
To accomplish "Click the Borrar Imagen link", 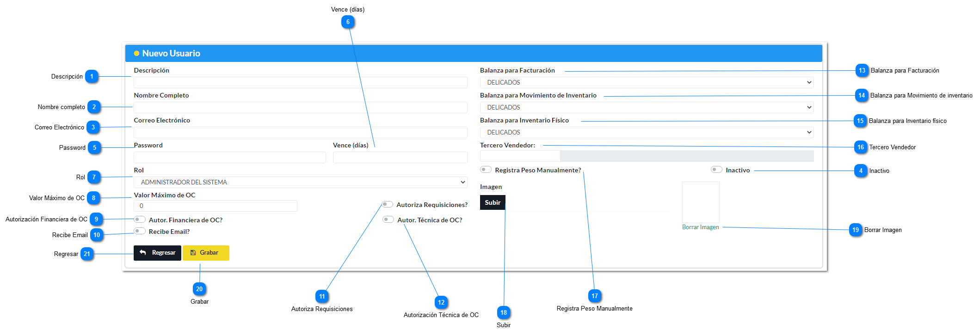I will click(x=700, y=227).
